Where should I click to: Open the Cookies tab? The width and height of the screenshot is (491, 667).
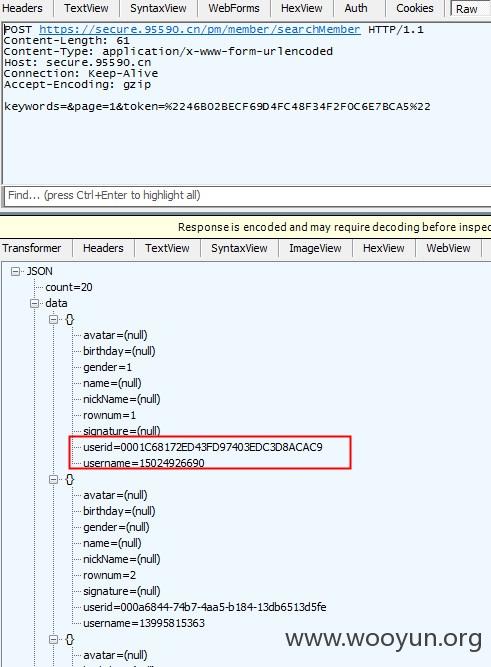(x=415, y=8)
